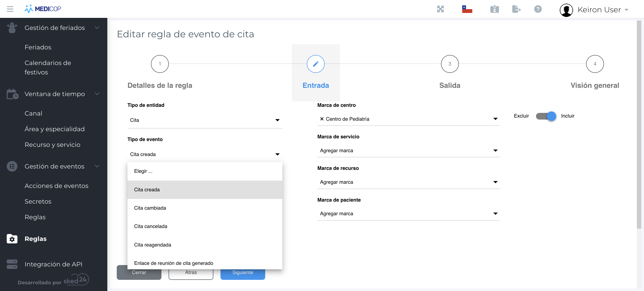This screenshot has height=291, width=644.
Task: Click the page vertical scrollbar
Action: (639, 124)
